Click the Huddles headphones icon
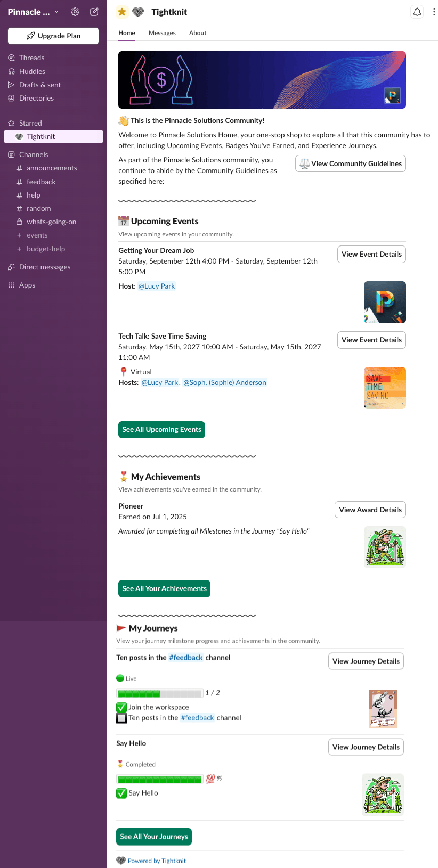438x868 pixels. 11,71
